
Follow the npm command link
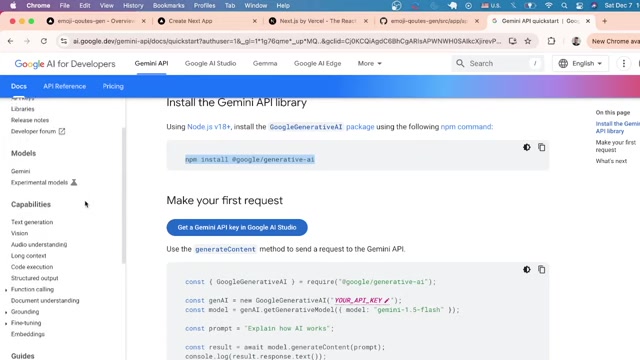click(x=467, y=127)
